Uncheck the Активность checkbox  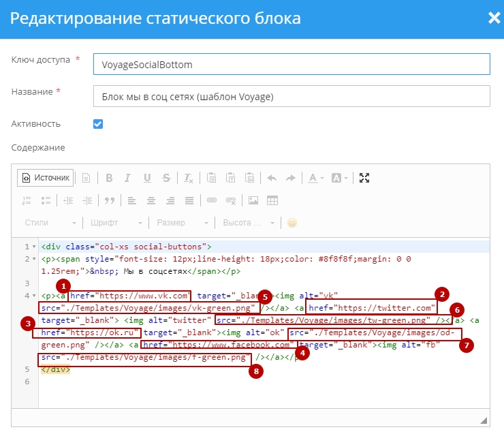(x=98, y=124)
